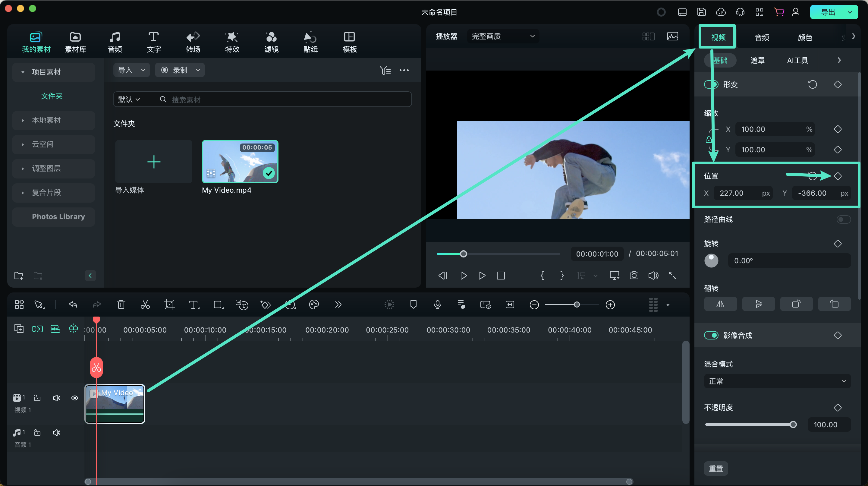Screen dimensions: 868x486
Task: Open the 完整画质 quality dropdown
Action: click(x=503, y=36)
